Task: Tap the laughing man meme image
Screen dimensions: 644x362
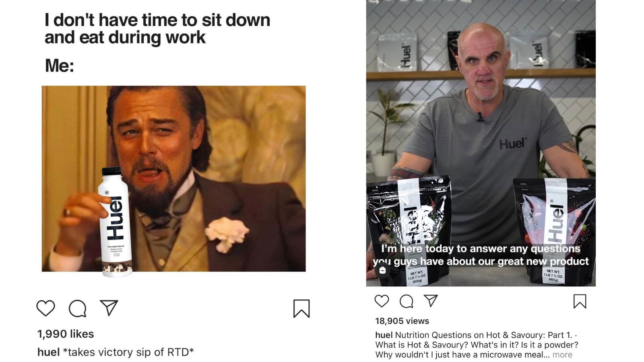Action: [x=173, y=179]
